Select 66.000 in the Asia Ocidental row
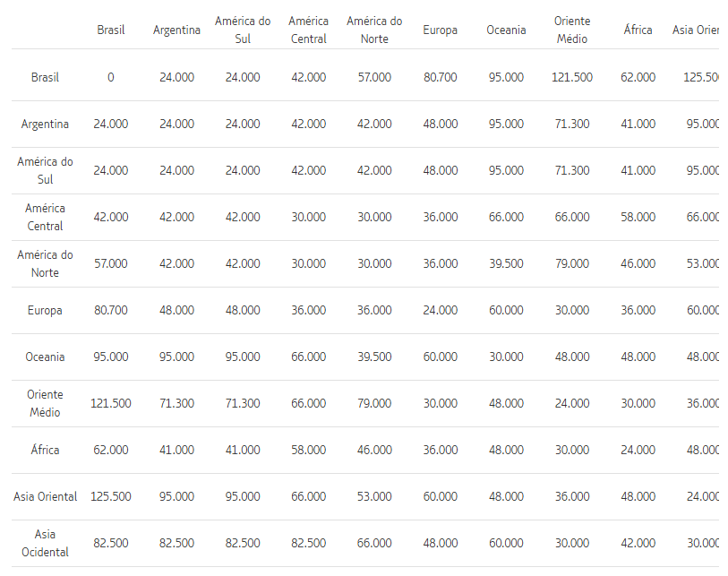The image size is (728, 576). click(x=374, y=543)
